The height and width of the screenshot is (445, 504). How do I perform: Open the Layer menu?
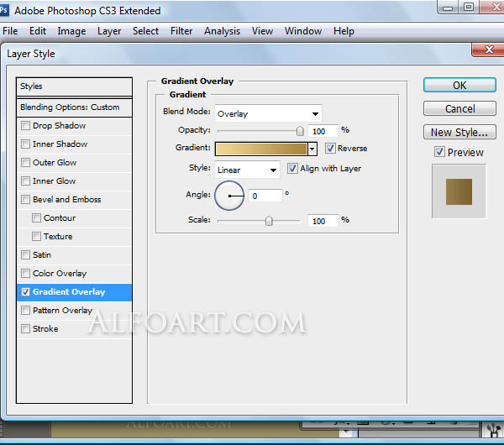(x=109, y=31)
